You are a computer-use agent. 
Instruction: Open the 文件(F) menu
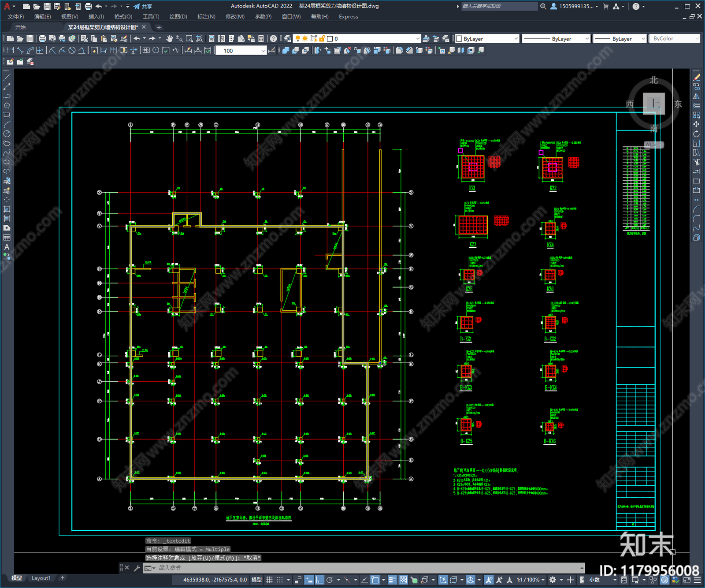(x=16, y=17)
